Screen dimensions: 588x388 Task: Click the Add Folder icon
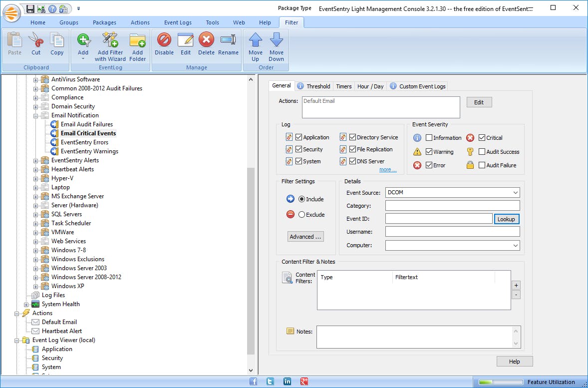(x=137, y=40)
